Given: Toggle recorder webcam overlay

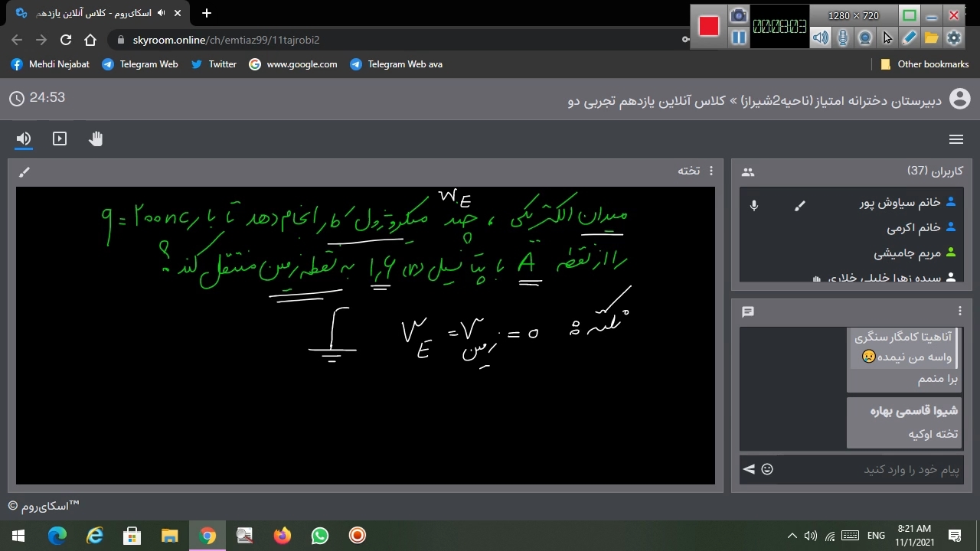Looking at the screenshot, I should 865,37.
